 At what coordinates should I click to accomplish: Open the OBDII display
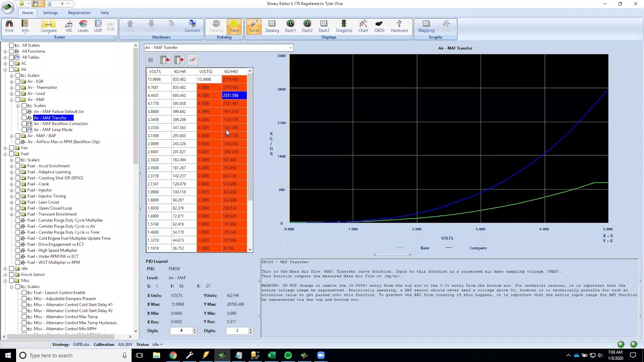(x=379, y=26)
